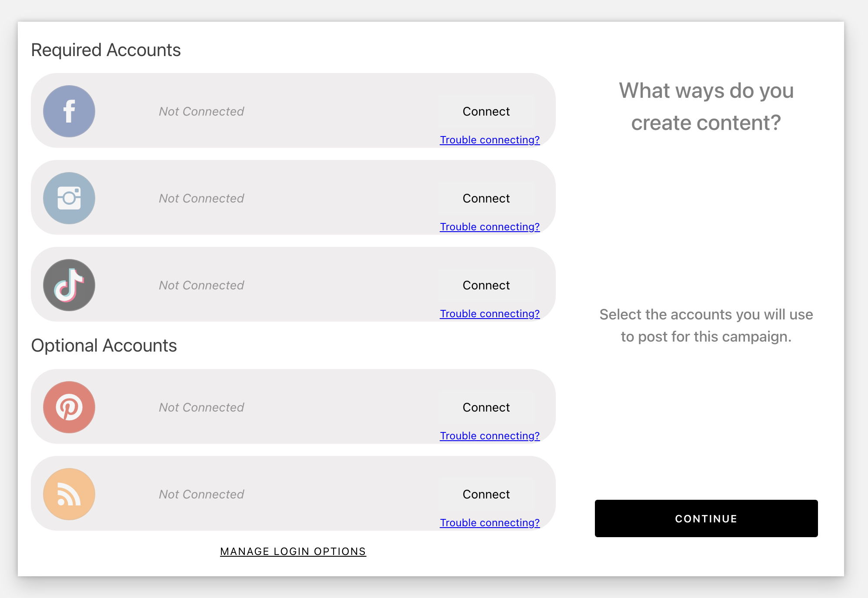Connect the Facebook account

tap(486, 112)
